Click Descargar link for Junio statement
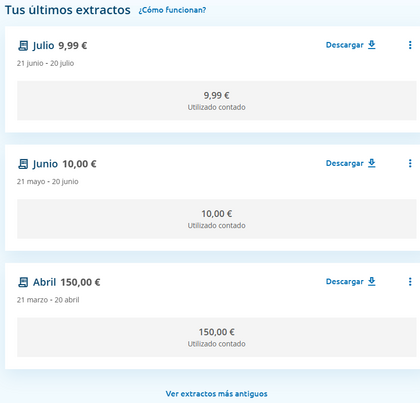The width and height of the screenshot is (420, 403). click(x=345, y=163)
